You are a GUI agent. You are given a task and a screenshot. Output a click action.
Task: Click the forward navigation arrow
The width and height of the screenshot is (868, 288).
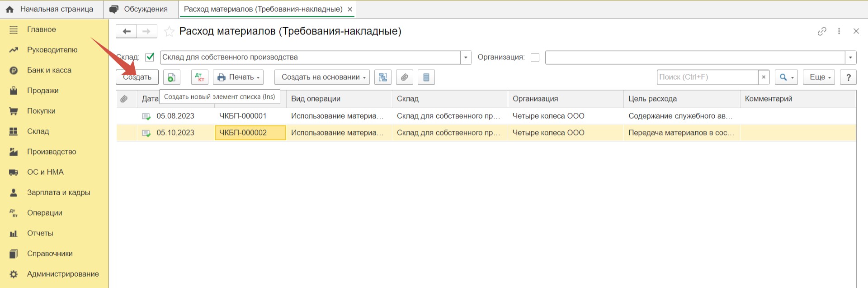(x=146, y=31)
